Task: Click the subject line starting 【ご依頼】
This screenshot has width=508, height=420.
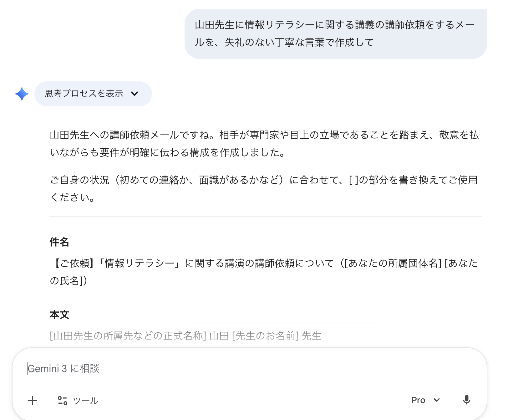Action: [x=188, y=263]
